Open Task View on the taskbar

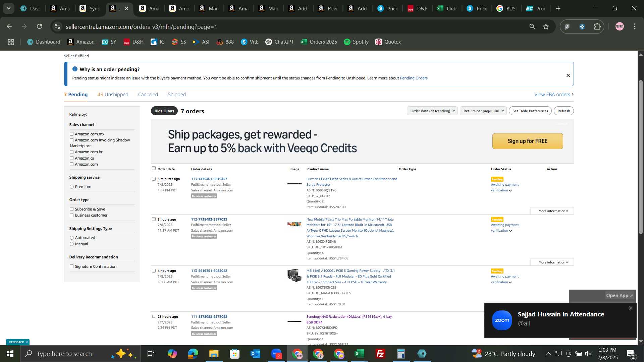click(151, 354)
